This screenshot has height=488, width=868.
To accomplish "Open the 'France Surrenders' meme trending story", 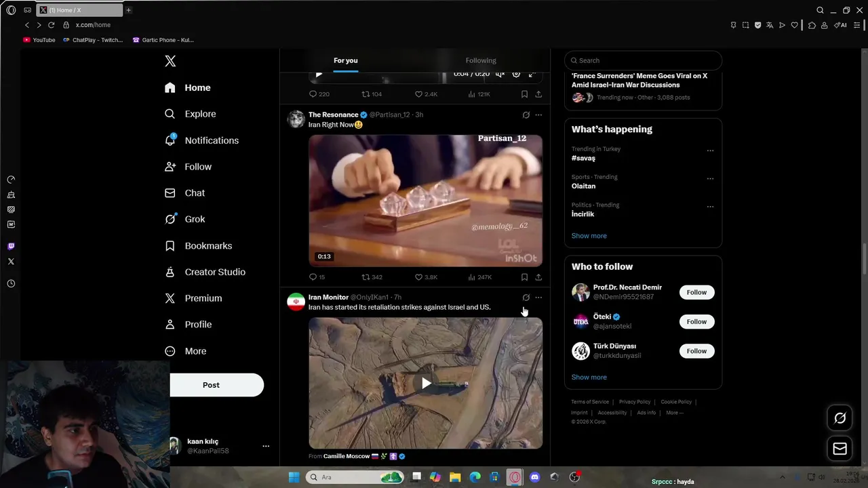I will [639, 80].
